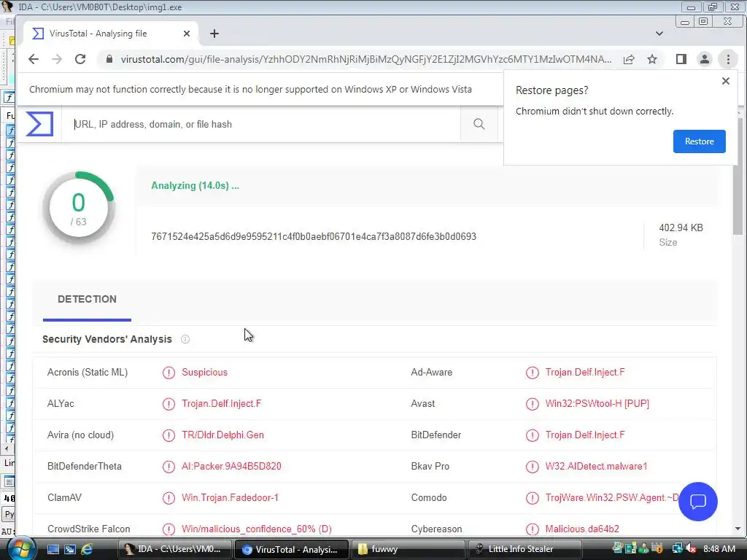Open the side panel icon
Screen dimensions: 747x560
coord(681,59)
